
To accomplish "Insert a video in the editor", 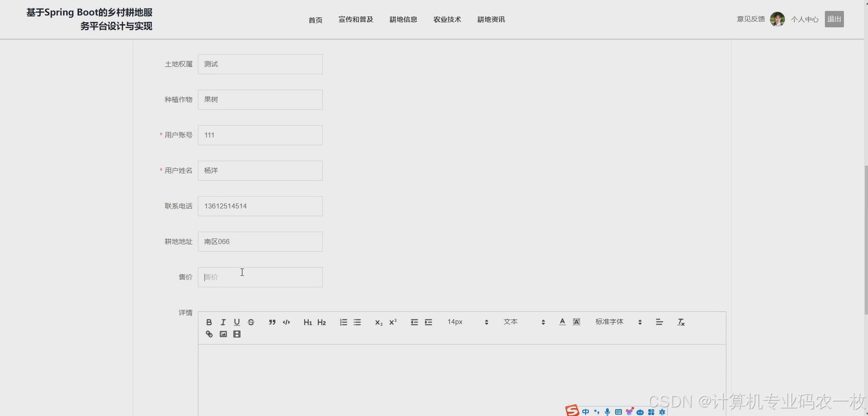I will 237,334.
